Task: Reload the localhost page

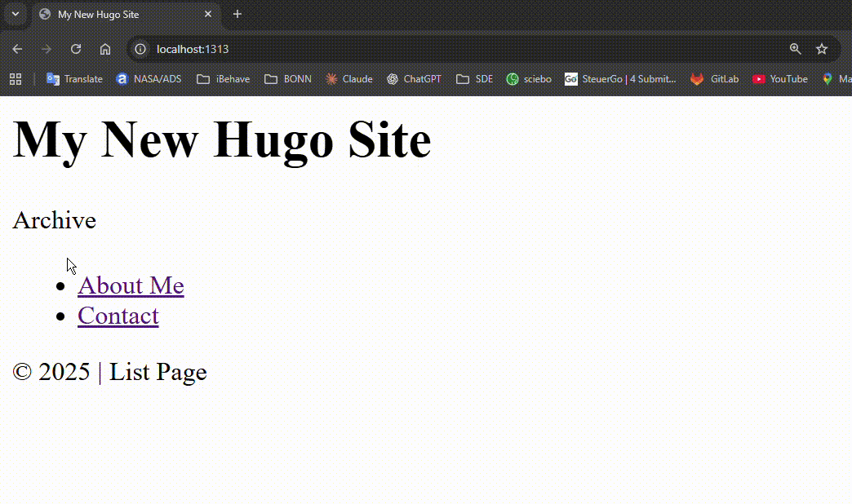Action: 76,49
